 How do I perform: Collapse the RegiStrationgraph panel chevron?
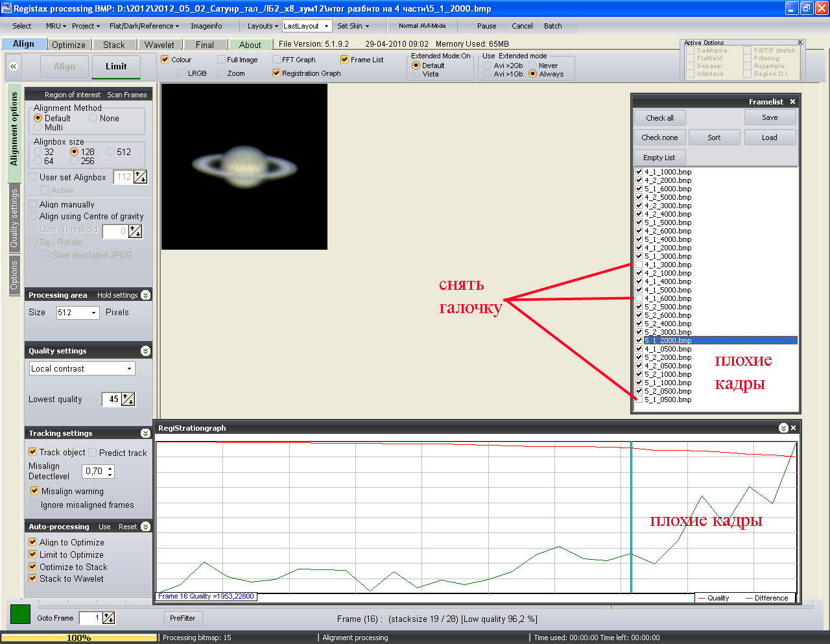coord(783,428)
